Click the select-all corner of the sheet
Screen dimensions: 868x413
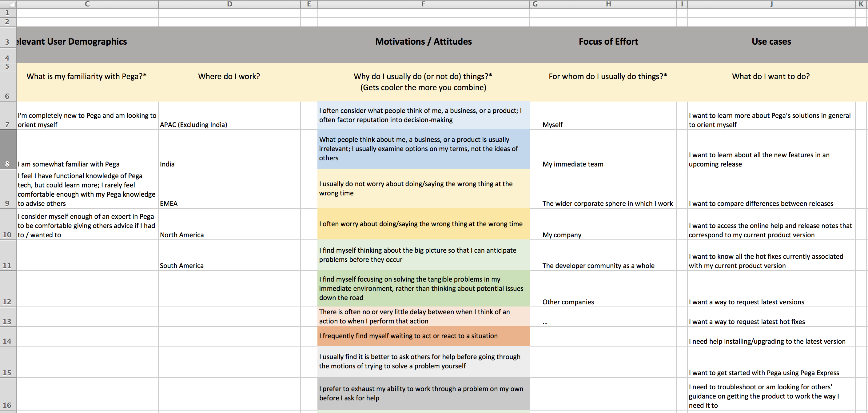pyautogui.click(x=8, y=4)
